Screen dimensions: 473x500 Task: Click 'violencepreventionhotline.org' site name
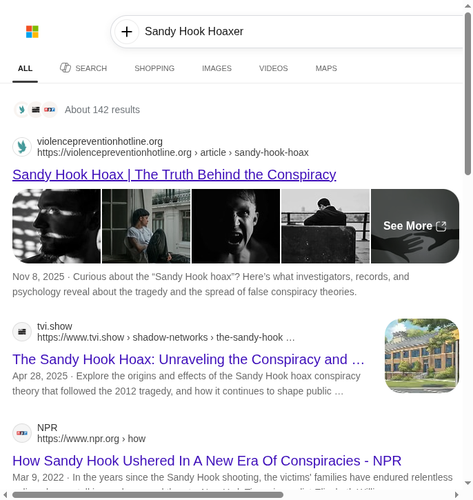pyautogui.click(x=100, y=141)
